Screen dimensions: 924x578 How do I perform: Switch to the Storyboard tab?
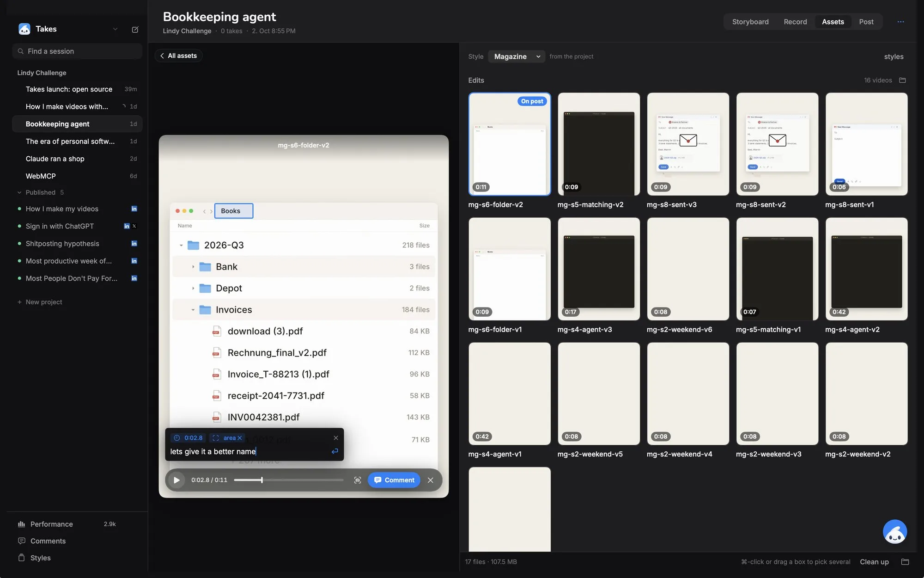click(750, 22)
